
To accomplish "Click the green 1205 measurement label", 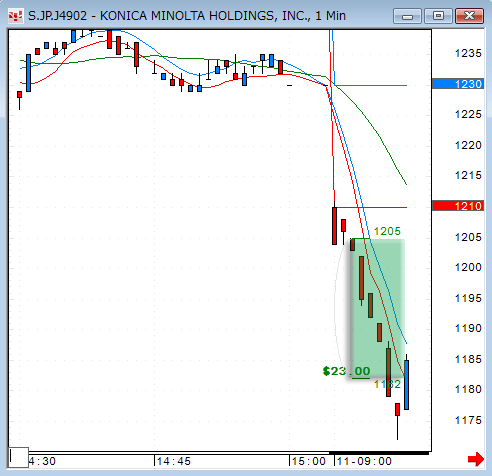I will coord(387,231).
